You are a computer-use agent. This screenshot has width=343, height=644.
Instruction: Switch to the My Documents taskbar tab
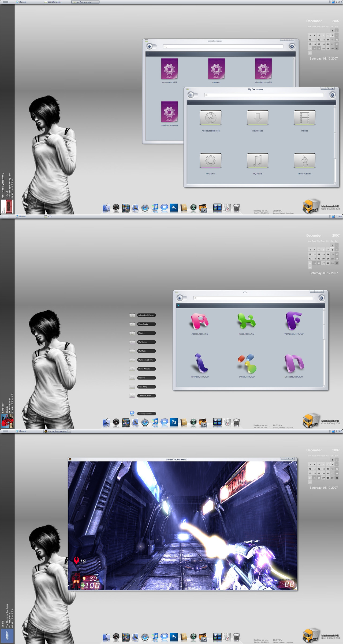click(x=85, y=2)
